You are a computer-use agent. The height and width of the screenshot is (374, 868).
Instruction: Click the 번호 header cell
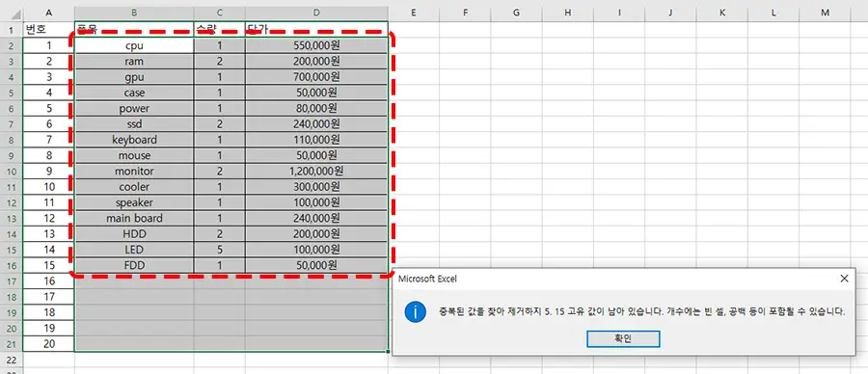(x=49, y=29)
